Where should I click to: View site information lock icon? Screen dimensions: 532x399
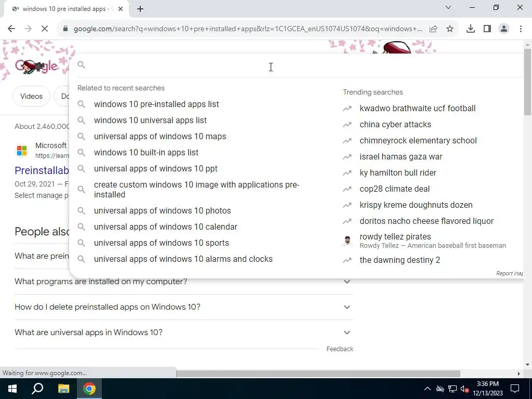tap(65, 29)
